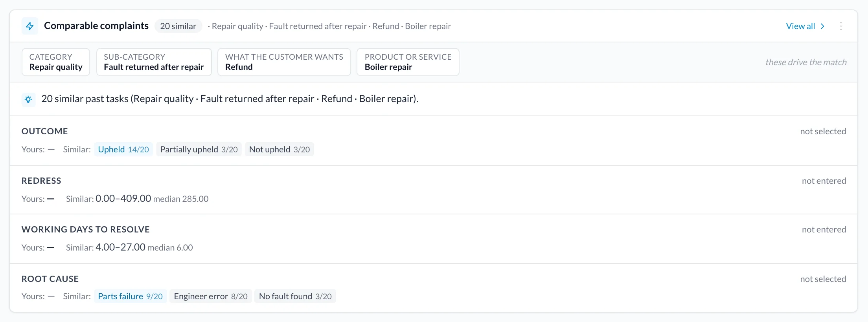Click the redress range 0.00–409.00
868x322 pixels.
point(123,198)
